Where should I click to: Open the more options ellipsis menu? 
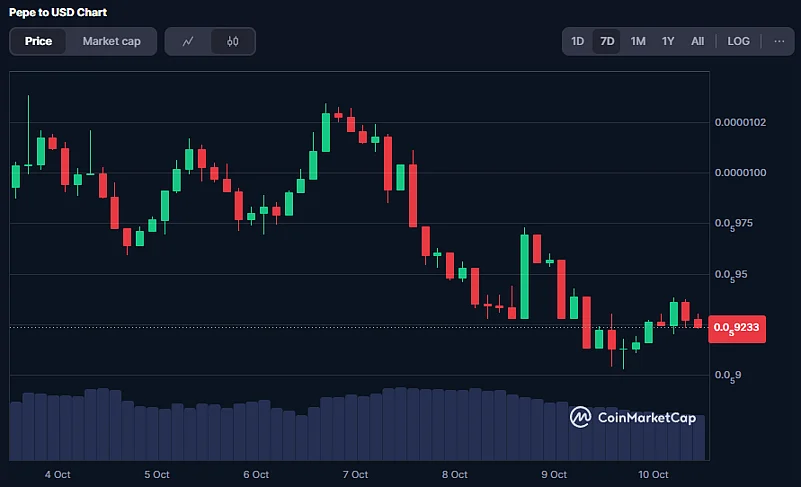point(779,41)
